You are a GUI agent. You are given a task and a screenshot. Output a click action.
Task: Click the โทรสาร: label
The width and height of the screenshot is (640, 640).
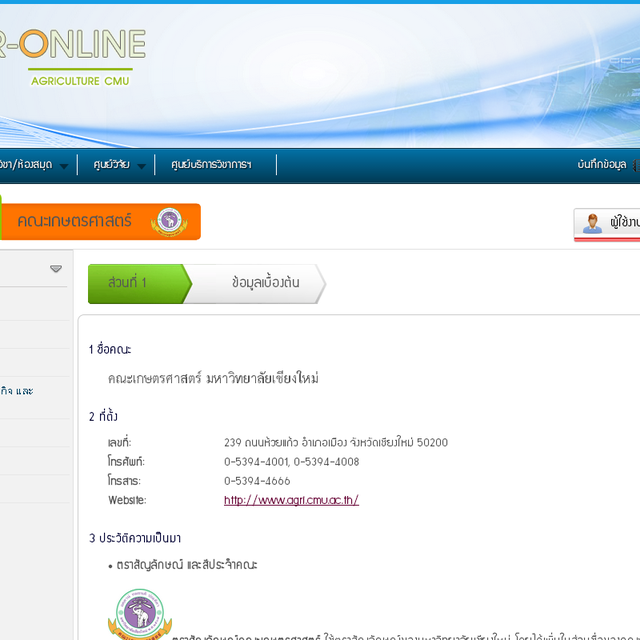click(x=124, y=481)
